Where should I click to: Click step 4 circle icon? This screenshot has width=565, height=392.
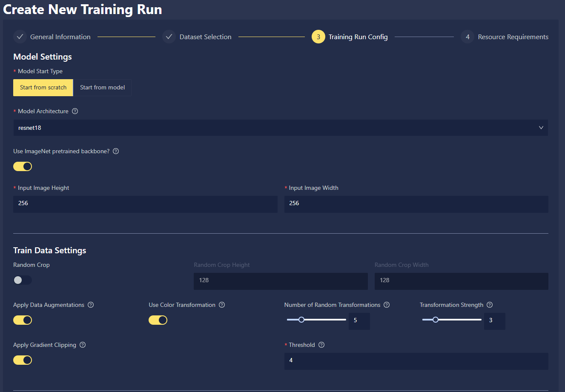[467, 37]
